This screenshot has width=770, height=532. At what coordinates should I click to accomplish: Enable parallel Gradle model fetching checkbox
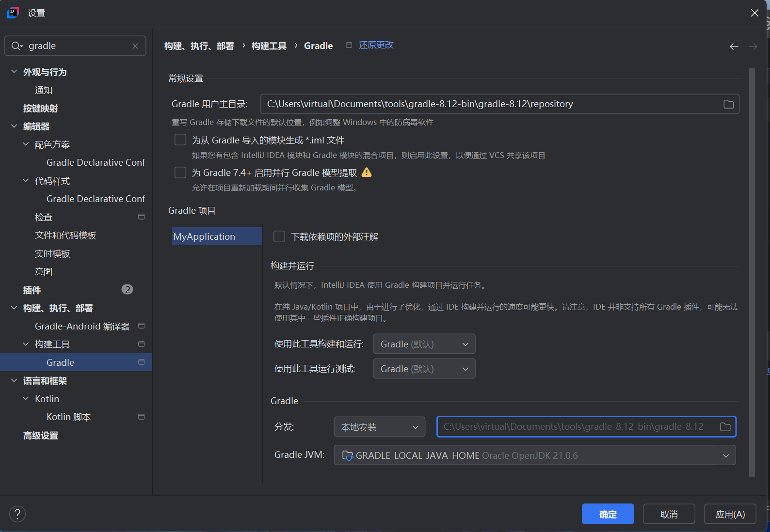tap(180, 172)
